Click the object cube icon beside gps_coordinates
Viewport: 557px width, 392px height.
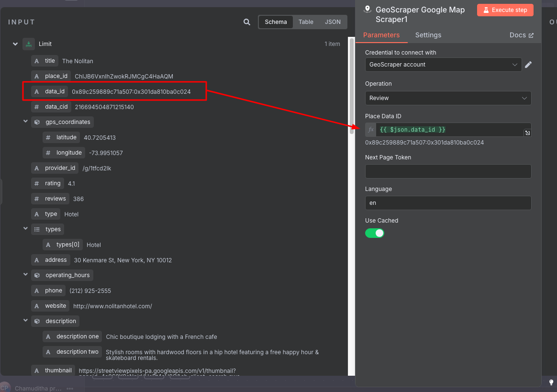37,122
